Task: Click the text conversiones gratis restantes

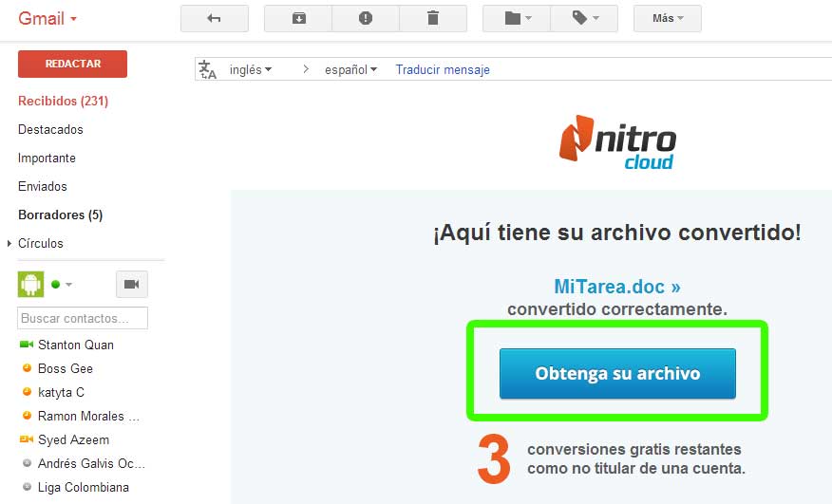Action: click(x=634, y=449)
